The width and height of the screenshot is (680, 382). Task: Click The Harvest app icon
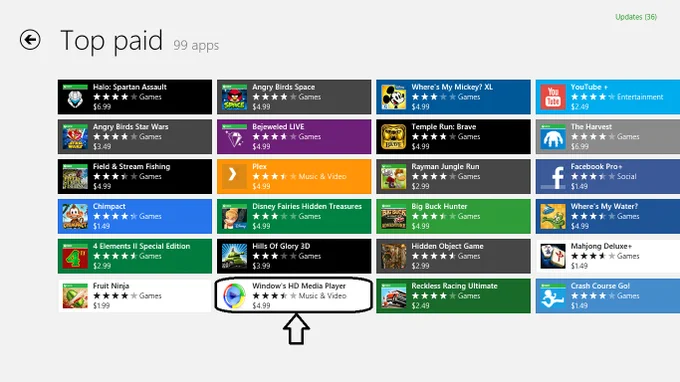[553, 137]
